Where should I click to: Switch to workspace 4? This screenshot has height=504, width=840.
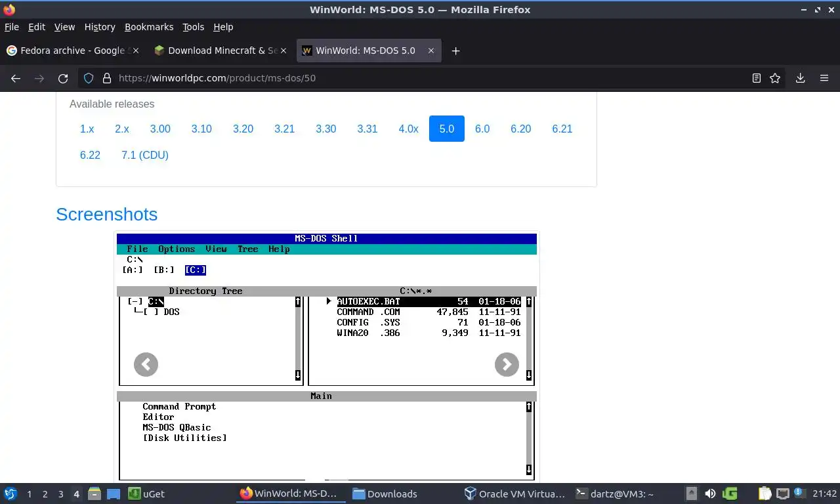click(76, 494)
